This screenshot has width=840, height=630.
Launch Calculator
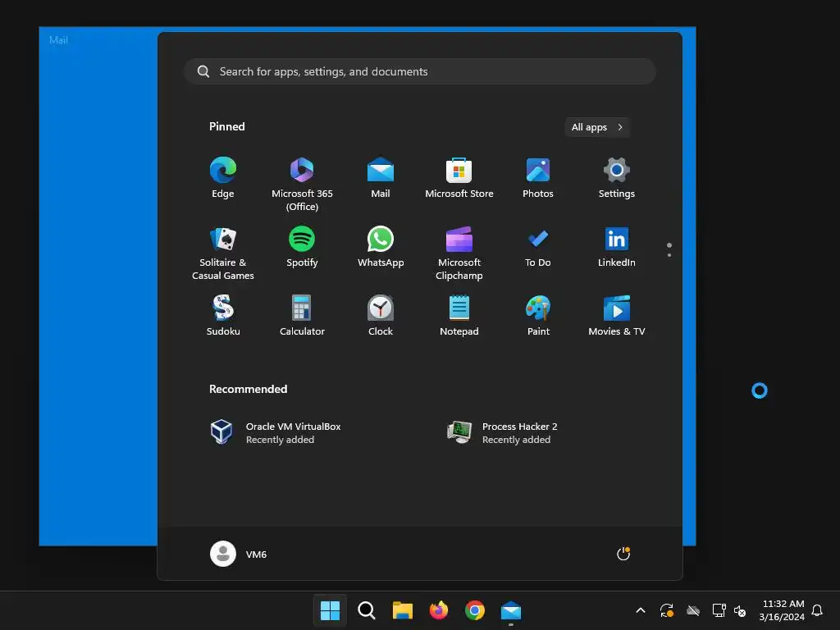click(x=302, y=316)
